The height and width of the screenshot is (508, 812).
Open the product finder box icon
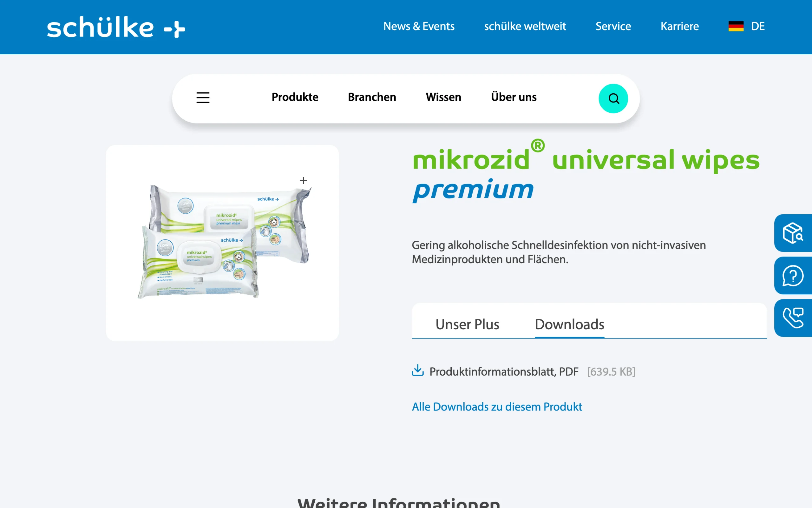coord(793,233)
